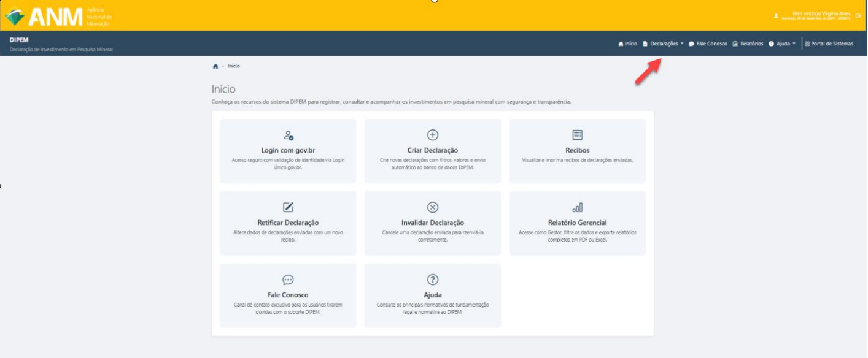
Task: Open Portal de Sistemas link
Action: 831,44
